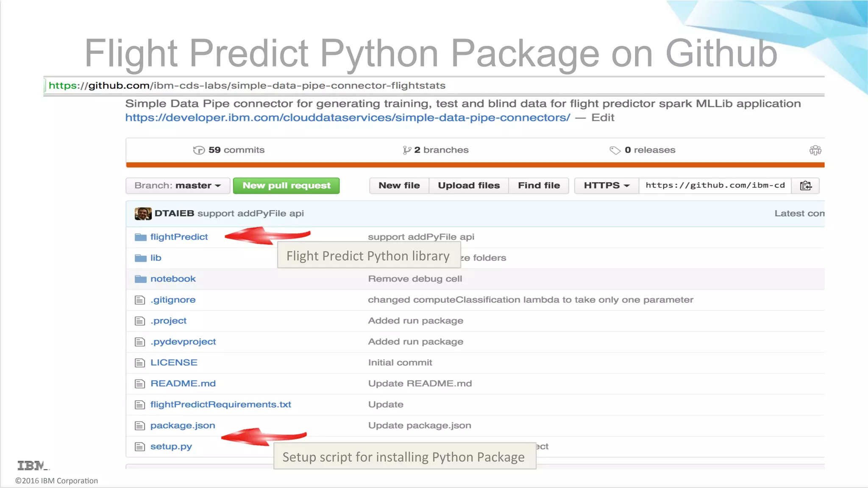
Task: Click the .gitignore file icon
Action: pyautogui.click(x=140, y=300)
